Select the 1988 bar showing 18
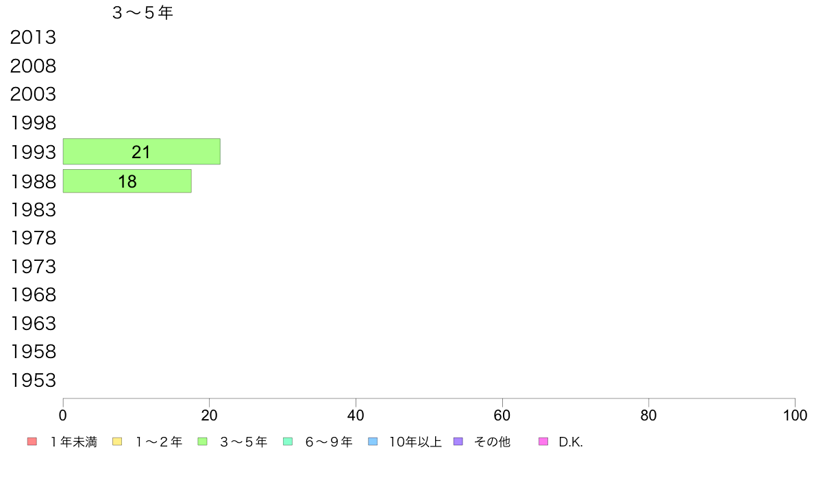This screenshot has width=814, height=504. 127,181
